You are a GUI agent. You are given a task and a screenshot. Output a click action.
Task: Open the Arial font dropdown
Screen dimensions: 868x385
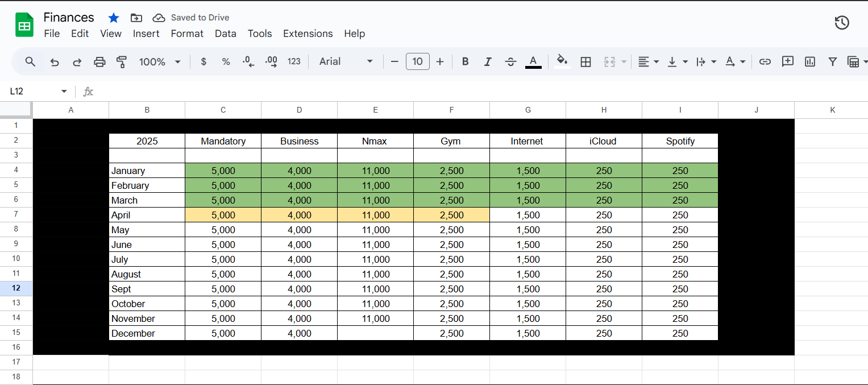point(346,61)
